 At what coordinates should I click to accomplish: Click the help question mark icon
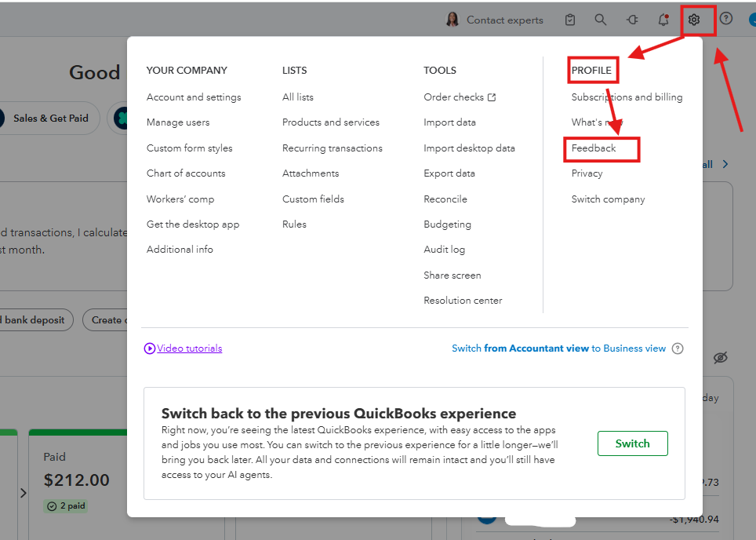[725, 18]
